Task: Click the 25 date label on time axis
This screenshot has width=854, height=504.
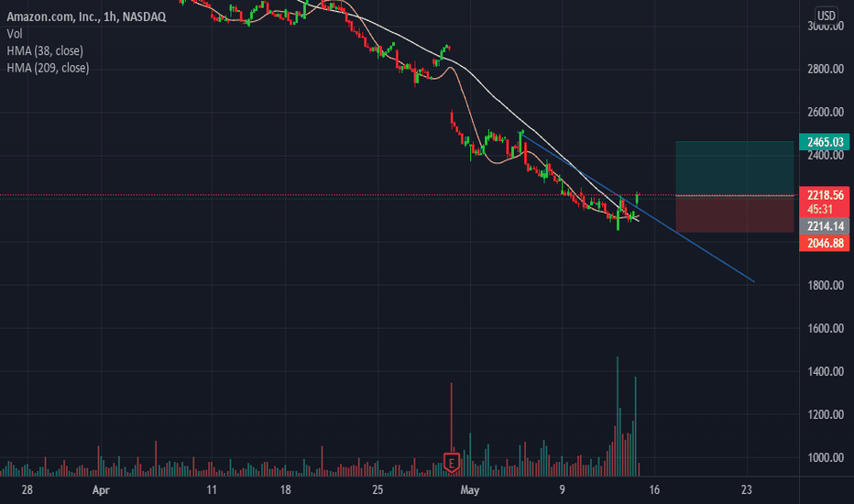Action: [378, 490]
